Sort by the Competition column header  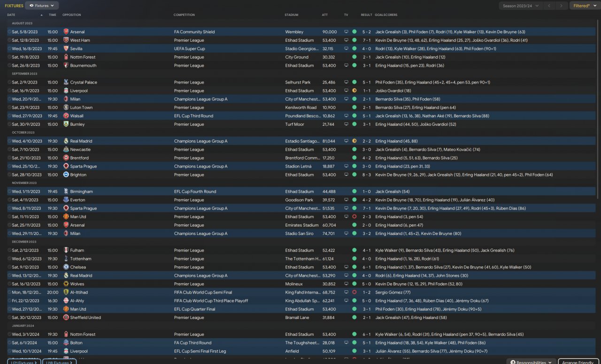click(x=184, y=15)
